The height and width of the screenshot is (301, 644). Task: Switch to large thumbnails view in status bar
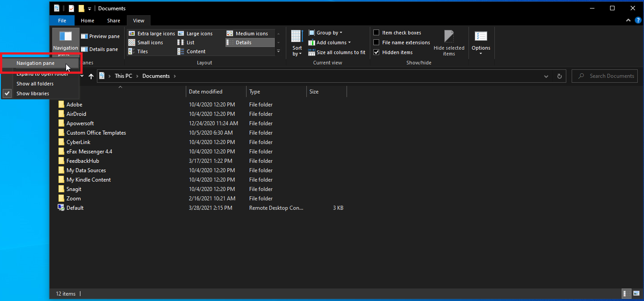[636, 293]
